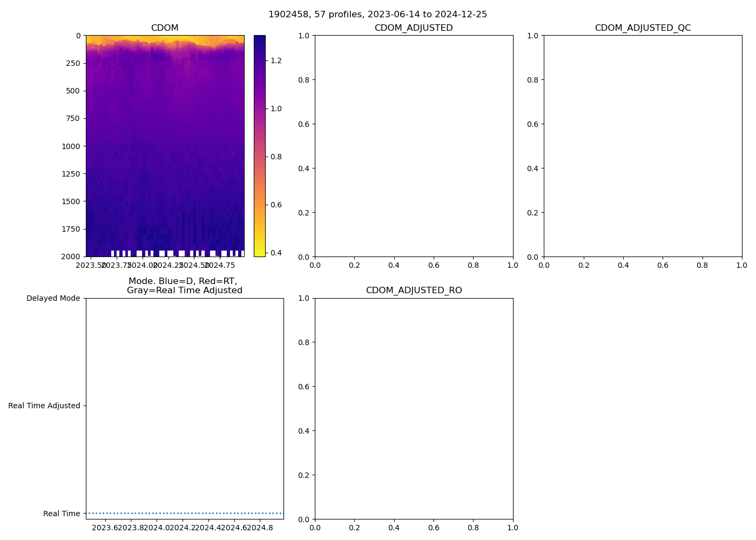Image resolution: width=756 pixels, height=540 pixels.
Task: Click the CDOM_ADJUSTED_QC plot title
Action: click(643, 28)
